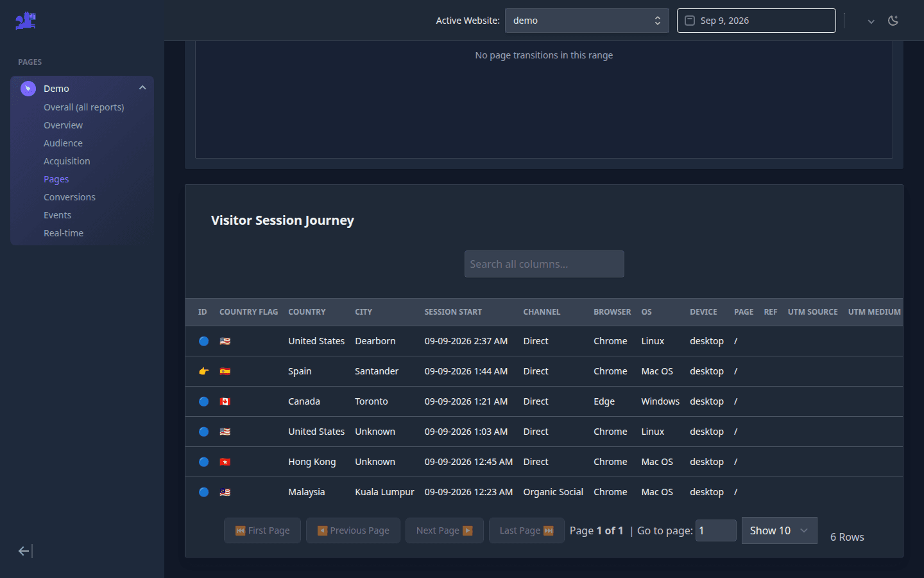Select the Santander city cell
The height and width of the screenshot is (578, 924).
point(377,371)
